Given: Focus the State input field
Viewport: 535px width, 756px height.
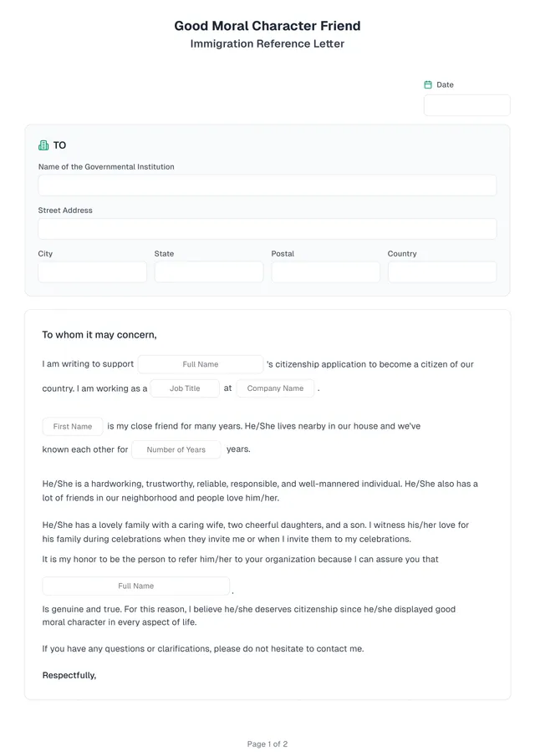Looking at the screenshot, I should pyautogui.click(x=209, y=272).
